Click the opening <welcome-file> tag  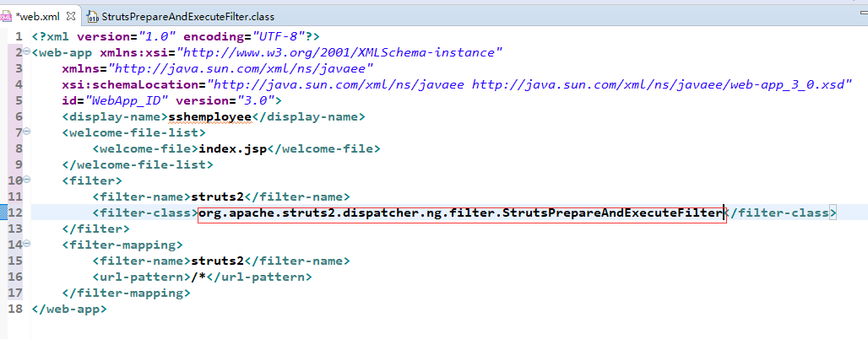click(145, 148)
